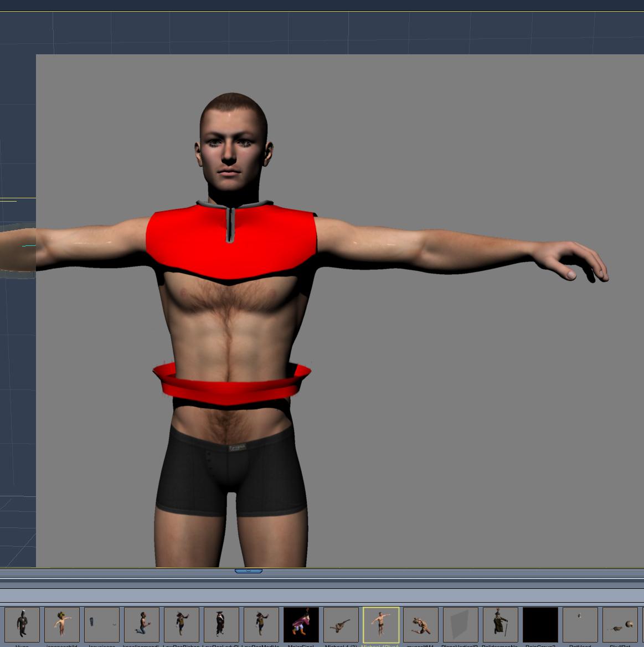This screenshot has height=647, width=644.
Task: Select the thumbnail with small scattered objects
Action: [x=102, y=624]
